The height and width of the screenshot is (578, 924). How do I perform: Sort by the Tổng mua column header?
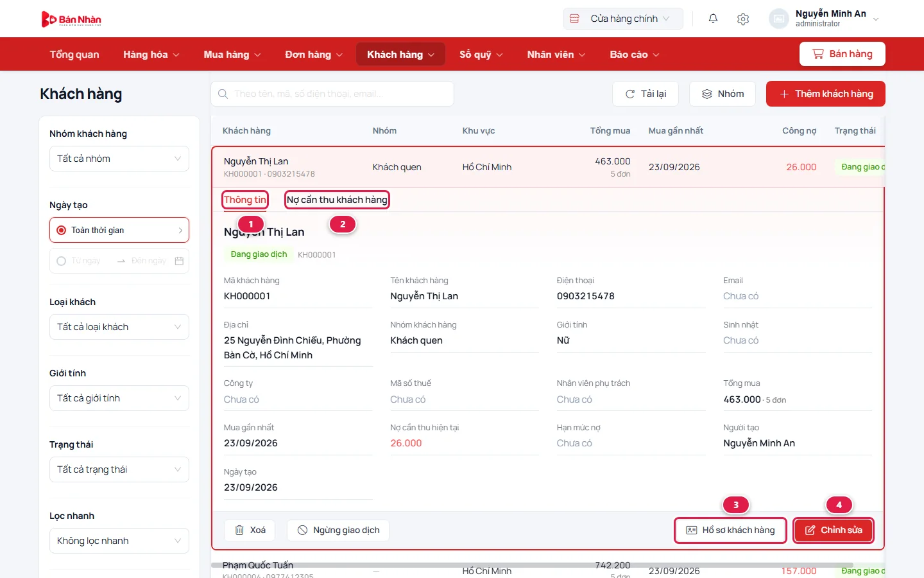point(610,130)
